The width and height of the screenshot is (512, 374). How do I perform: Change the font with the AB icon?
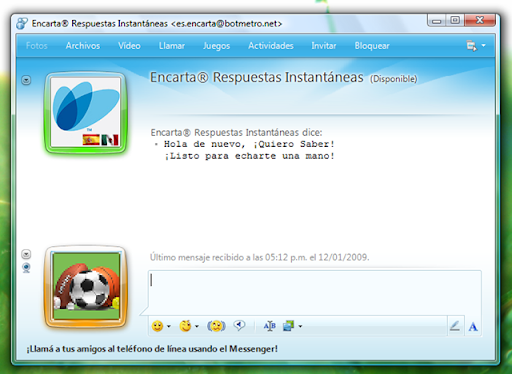point(269,326)
